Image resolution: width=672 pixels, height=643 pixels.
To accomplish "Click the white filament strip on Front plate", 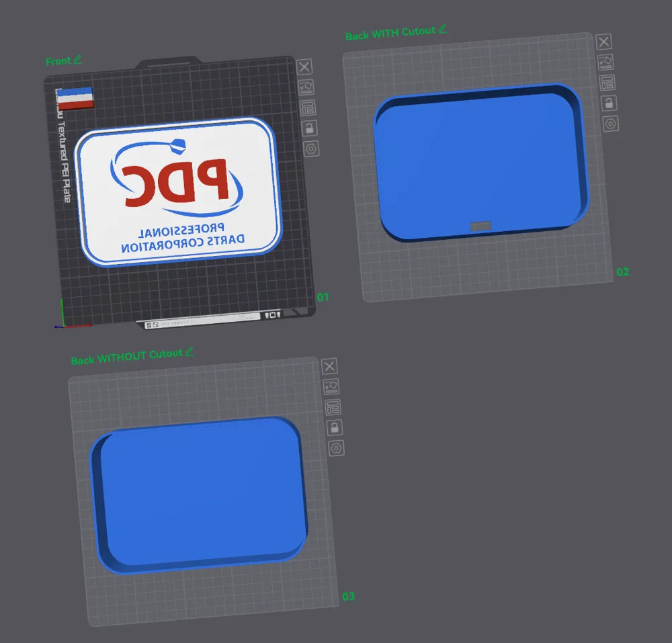I will (x=75, y=98).
